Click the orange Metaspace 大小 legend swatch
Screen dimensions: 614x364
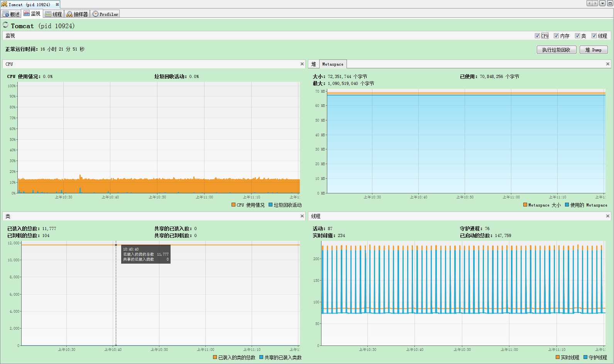525,205
